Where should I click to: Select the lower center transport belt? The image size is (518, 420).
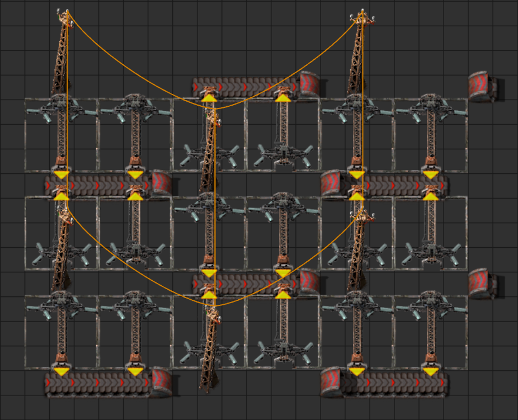[x=246, y=285]
